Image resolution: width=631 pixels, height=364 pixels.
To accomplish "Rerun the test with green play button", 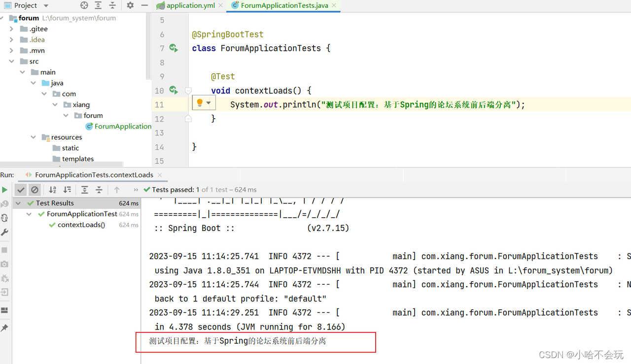I will tap(4, 190).
